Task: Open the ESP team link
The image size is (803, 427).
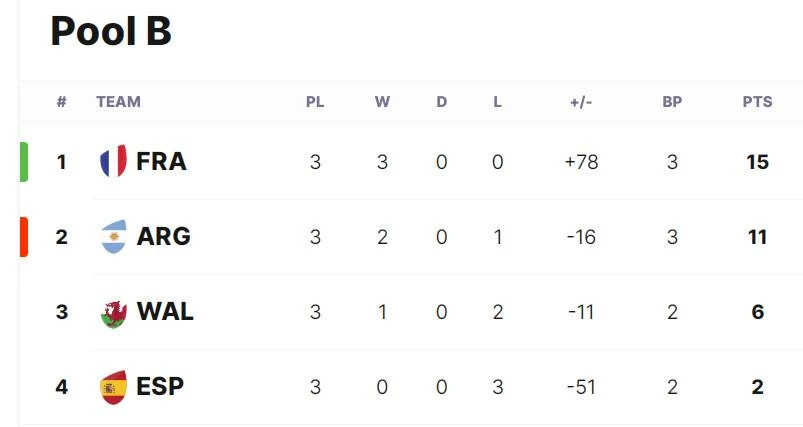Action: 160,387
